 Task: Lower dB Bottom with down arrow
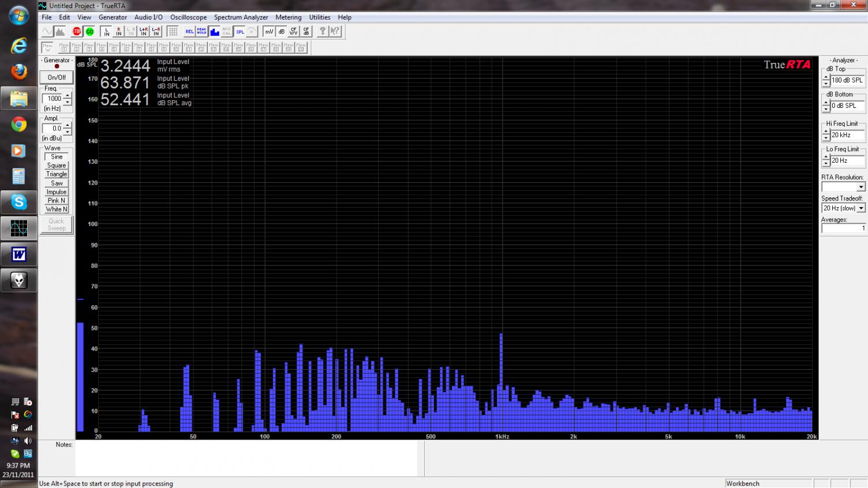826,109
